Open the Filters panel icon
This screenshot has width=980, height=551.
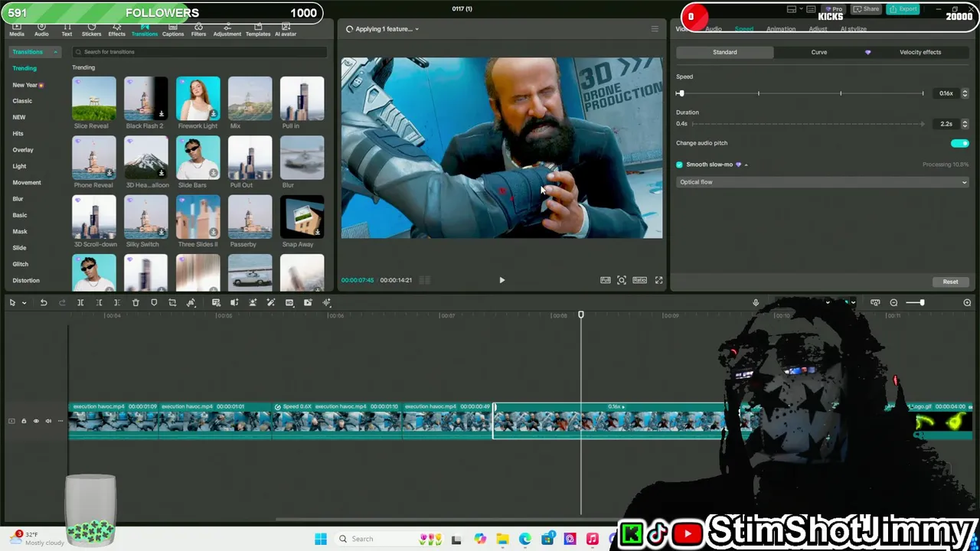pyautogui.click(x=198, y=30)
